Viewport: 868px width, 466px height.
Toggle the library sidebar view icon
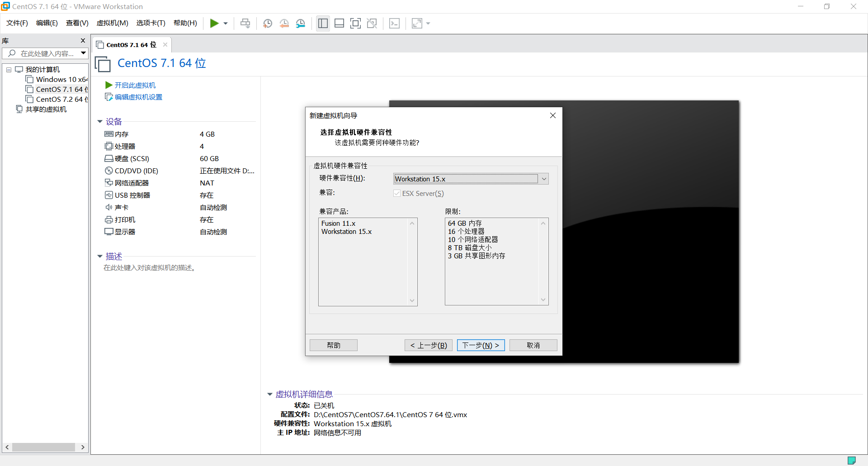(323, 24)
